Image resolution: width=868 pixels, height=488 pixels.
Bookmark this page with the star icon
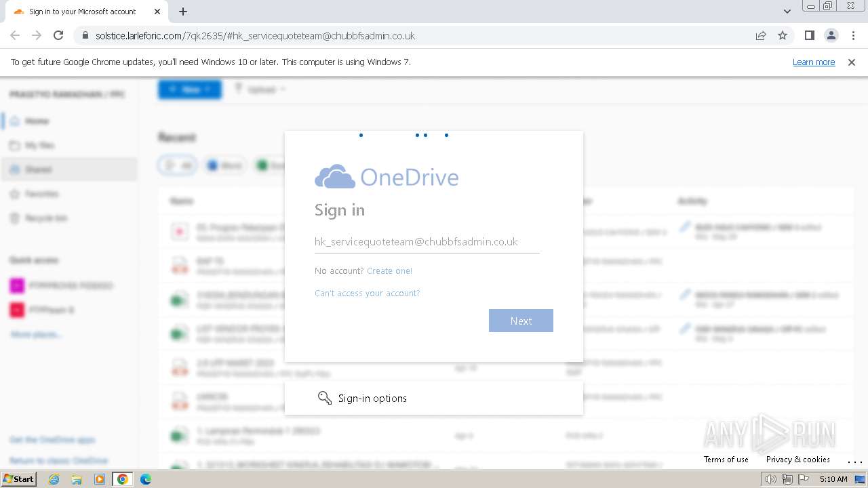point(783,35)
